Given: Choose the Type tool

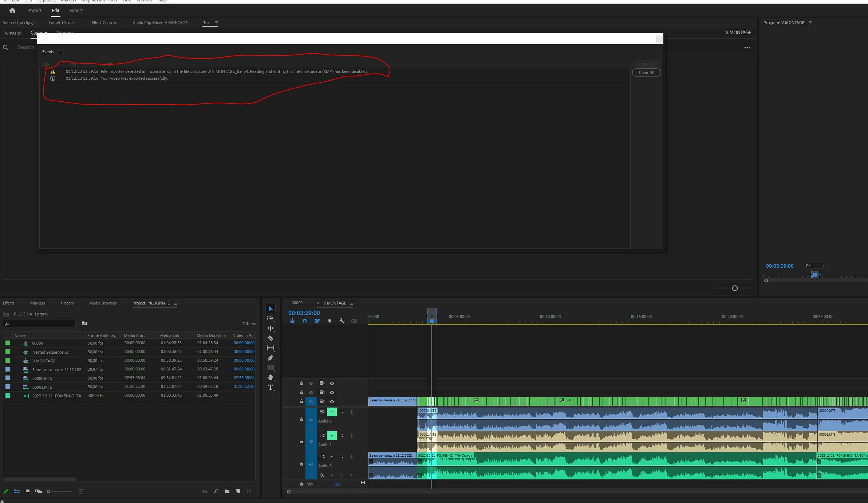Looking at the screenshot, I should [x=271, y=387].
